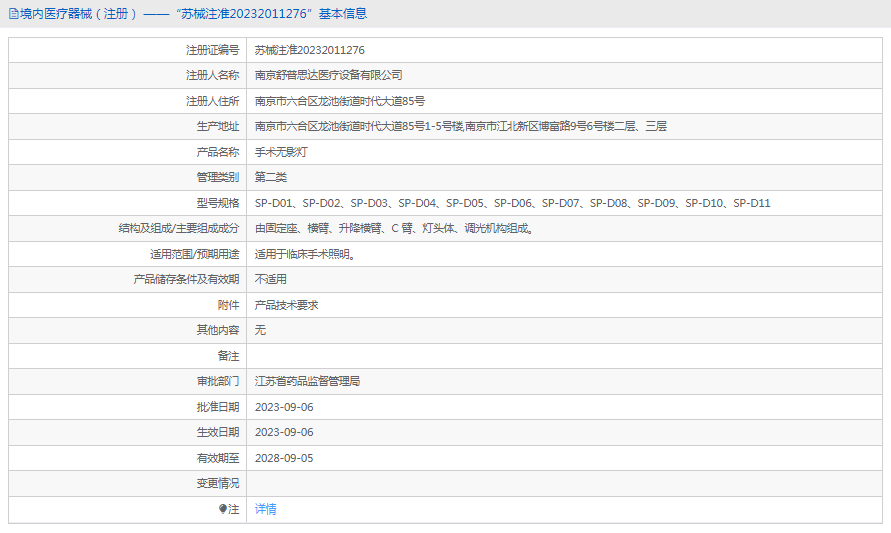This screenshot has width=891, height=533.
Task: Click expiry date 2028-09-05
Action: pos(284,458)
